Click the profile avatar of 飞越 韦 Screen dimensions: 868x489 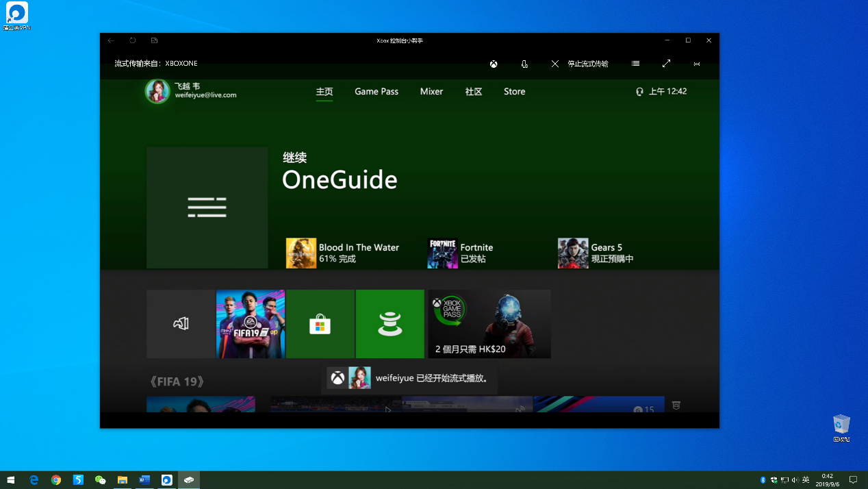[x=157, y=91]
